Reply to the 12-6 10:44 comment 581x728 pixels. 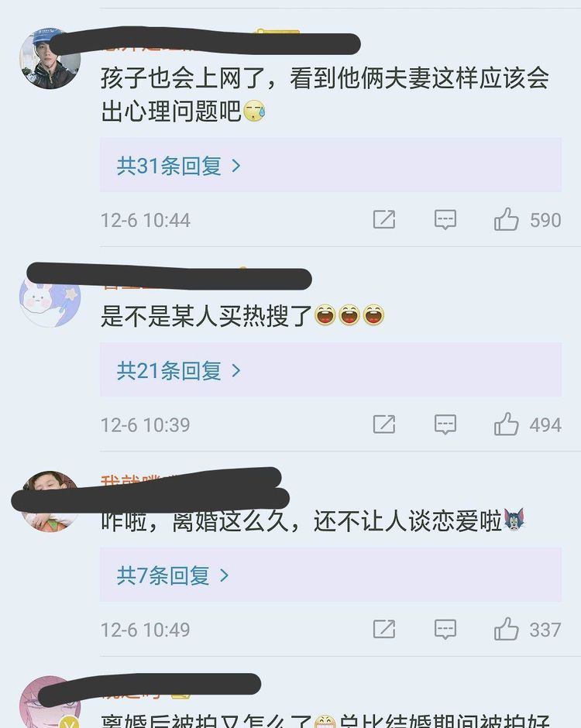tap(445, 220)
